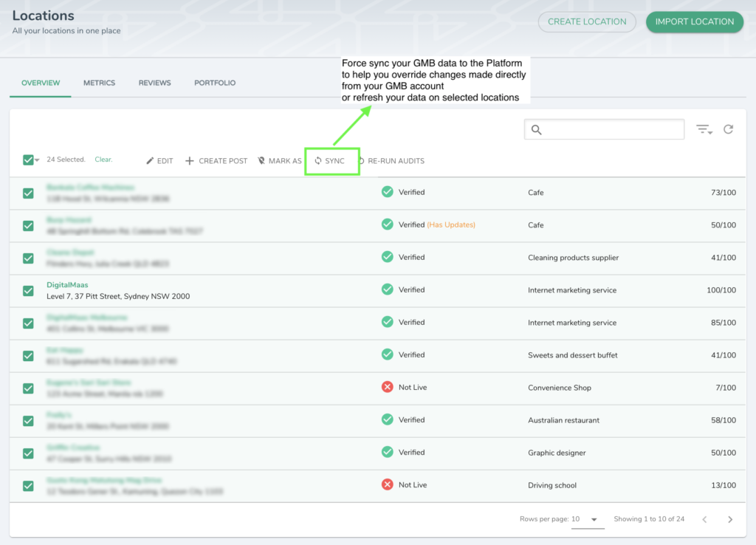
Task: Click verified icon in Has Updates row
Action: tap(387, 224)
